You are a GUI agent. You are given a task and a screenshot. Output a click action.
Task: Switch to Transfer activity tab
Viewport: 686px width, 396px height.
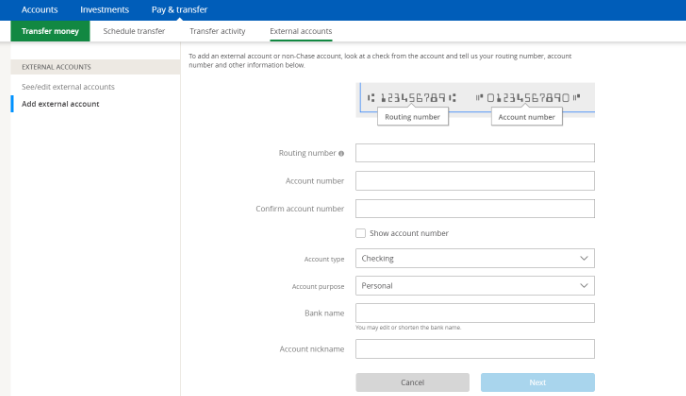pos(217,31)
